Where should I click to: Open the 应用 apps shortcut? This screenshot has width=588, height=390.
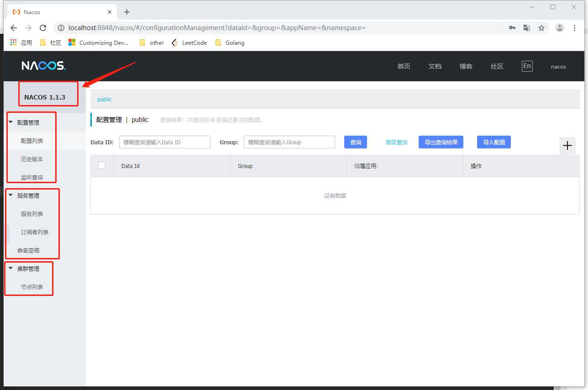(21, 42)
